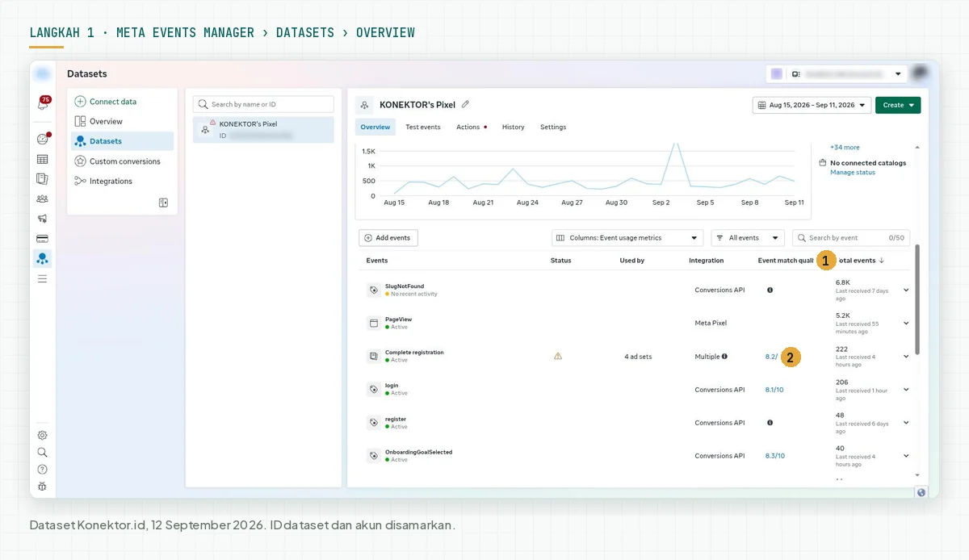969x560 pixels.
Task: Select Overview in the side menu
Action: coord(122,121)
